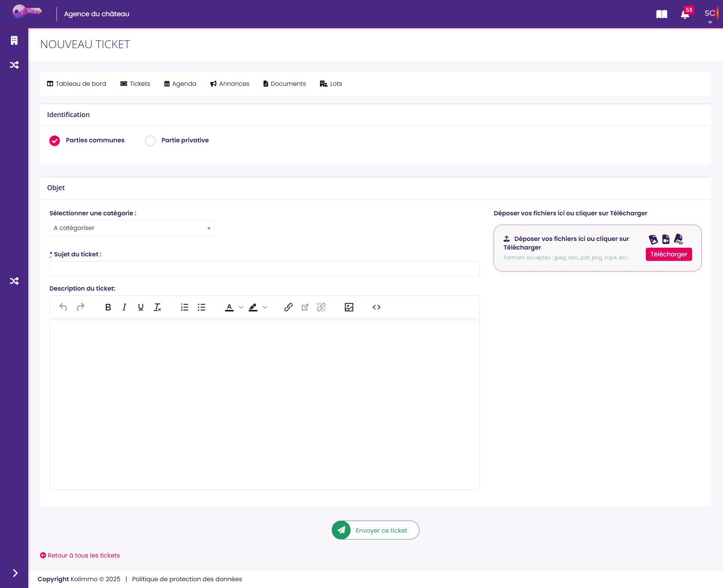This screenshot has height=588, width=723.
Task: Select the Parties communes radio option
Action: [55, 141]
